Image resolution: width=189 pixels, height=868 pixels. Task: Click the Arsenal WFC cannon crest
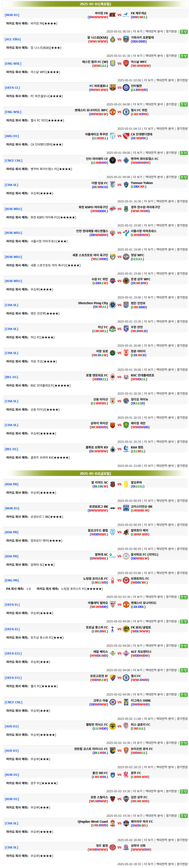[x=126, y=63]
